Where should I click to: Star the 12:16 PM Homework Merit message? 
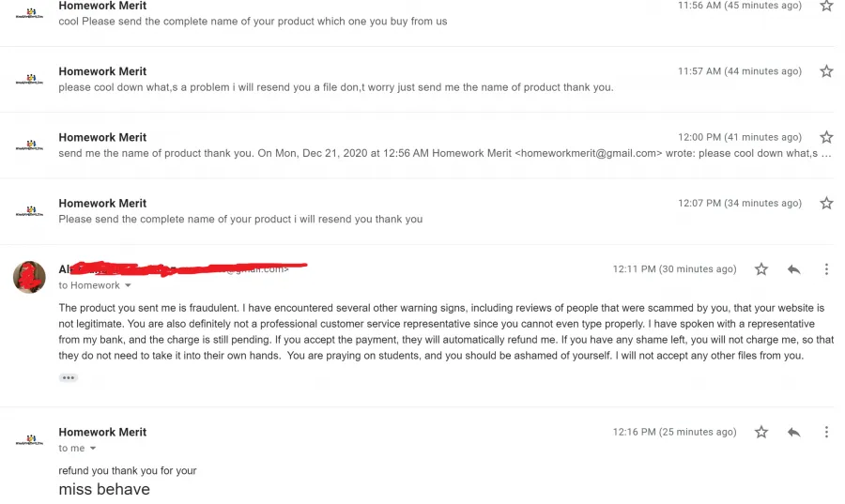point(760,432)
